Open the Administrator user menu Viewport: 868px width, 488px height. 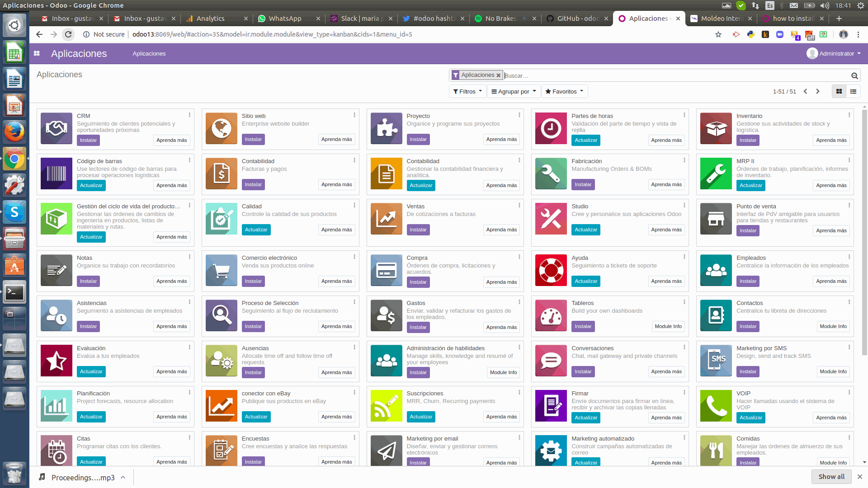[x=834, y=53]
